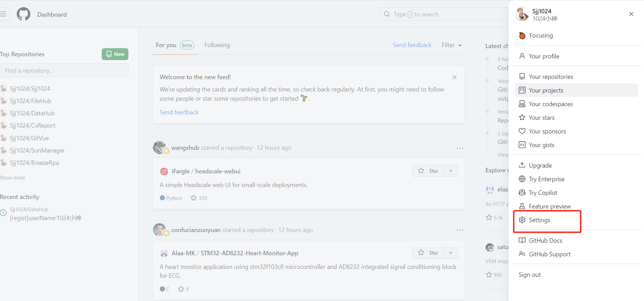Focus the Find a repository input

(64, 70)
